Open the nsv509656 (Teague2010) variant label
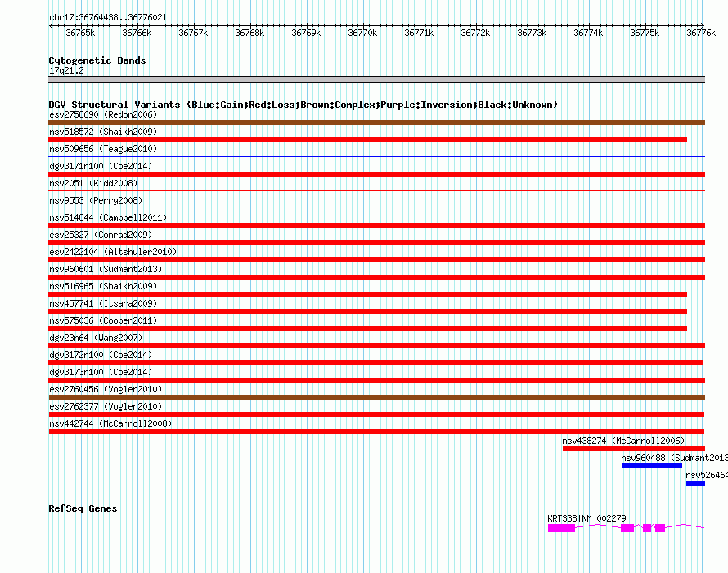The image size is (728, 573). (103, 149)
